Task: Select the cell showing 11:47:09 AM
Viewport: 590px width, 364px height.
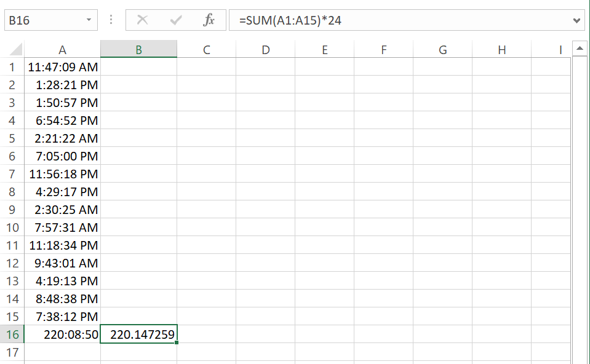Action: pos(62,67)
